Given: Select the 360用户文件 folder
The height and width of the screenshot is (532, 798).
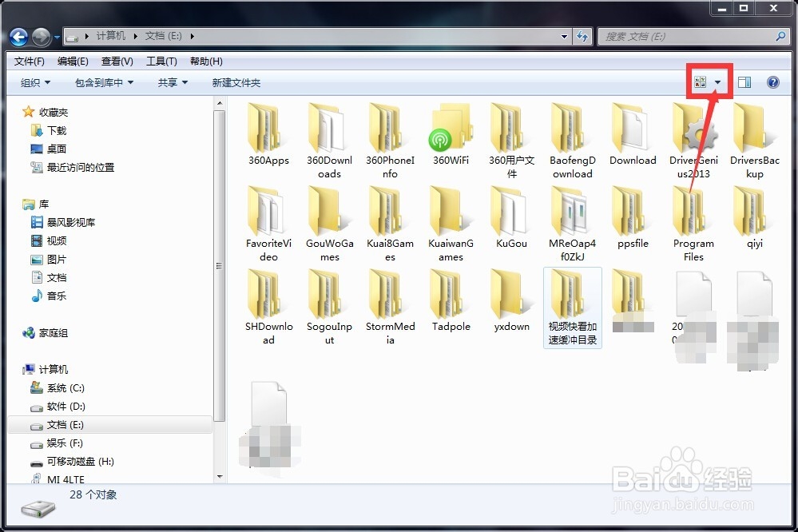Looking at the screenshot, I should pyautogui.click(x=511, y=141).
